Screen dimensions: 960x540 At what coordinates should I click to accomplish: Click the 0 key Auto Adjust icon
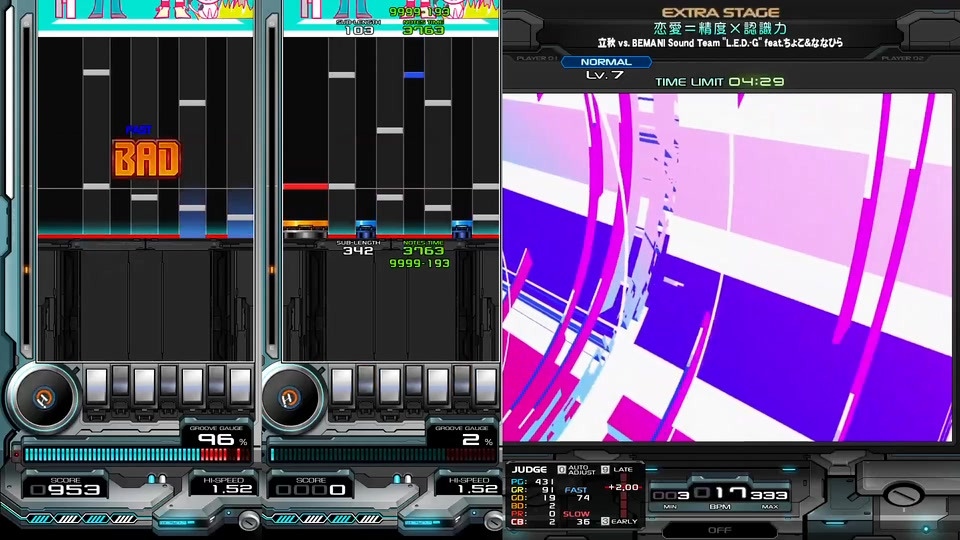click(x=561, y=470)
